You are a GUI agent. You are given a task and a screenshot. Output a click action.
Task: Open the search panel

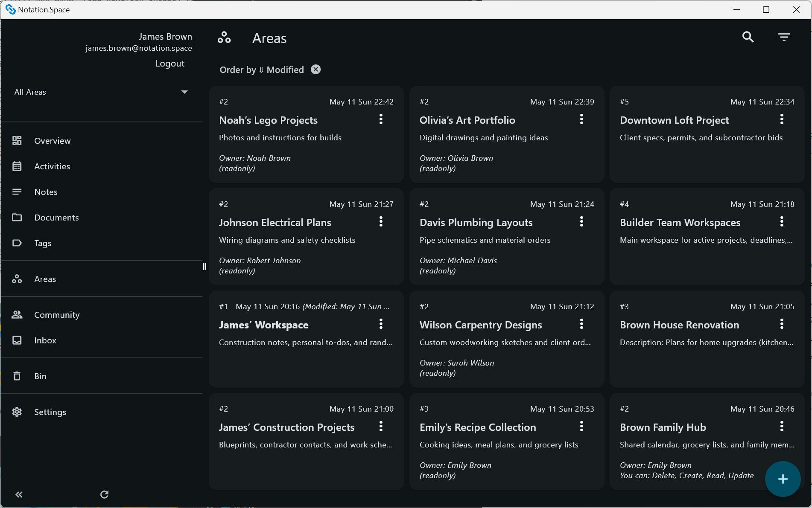(748, 37)
